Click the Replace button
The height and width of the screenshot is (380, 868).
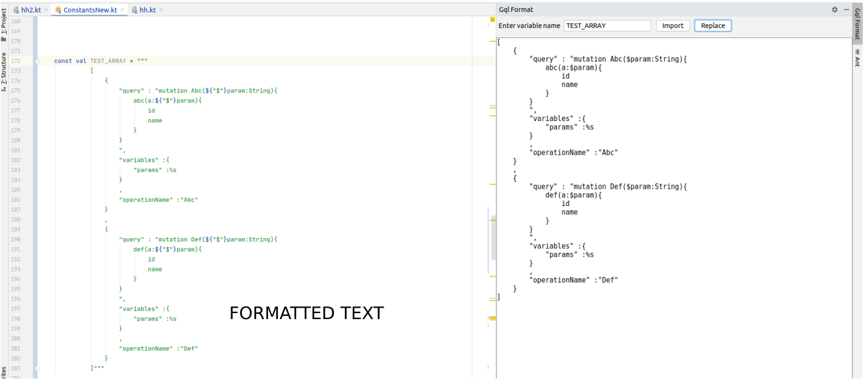pos(713,25)
